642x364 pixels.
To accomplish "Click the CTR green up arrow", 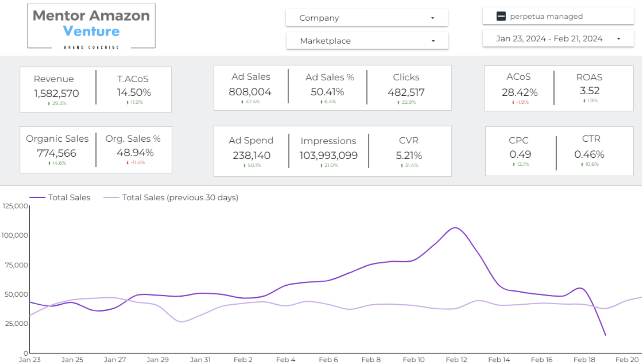I will 582,165.
